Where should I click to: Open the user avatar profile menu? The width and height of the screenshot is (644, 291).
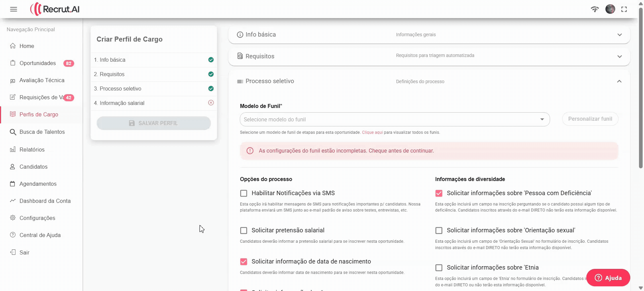click(x=610, y=9)
